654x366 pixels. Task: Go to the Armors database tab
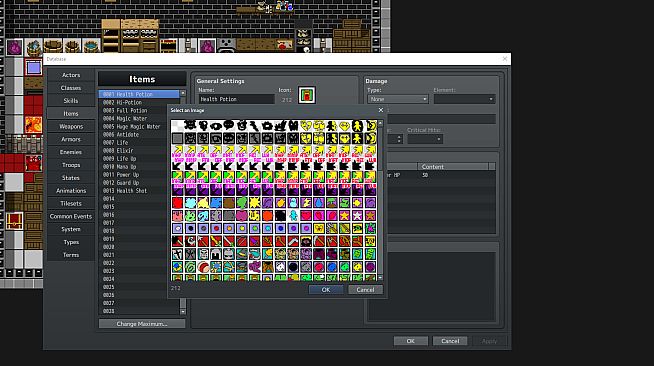pyautogui.click(x=71, y=139)
